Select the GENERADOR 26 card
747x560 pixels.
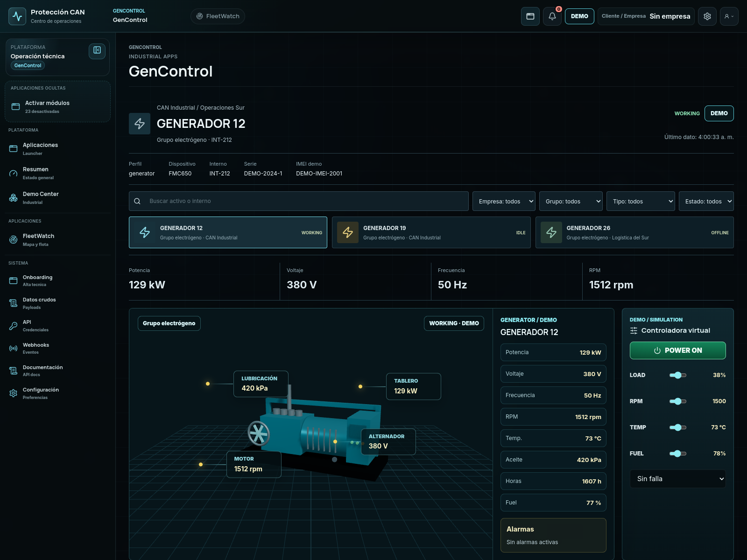tap(634, 232)
